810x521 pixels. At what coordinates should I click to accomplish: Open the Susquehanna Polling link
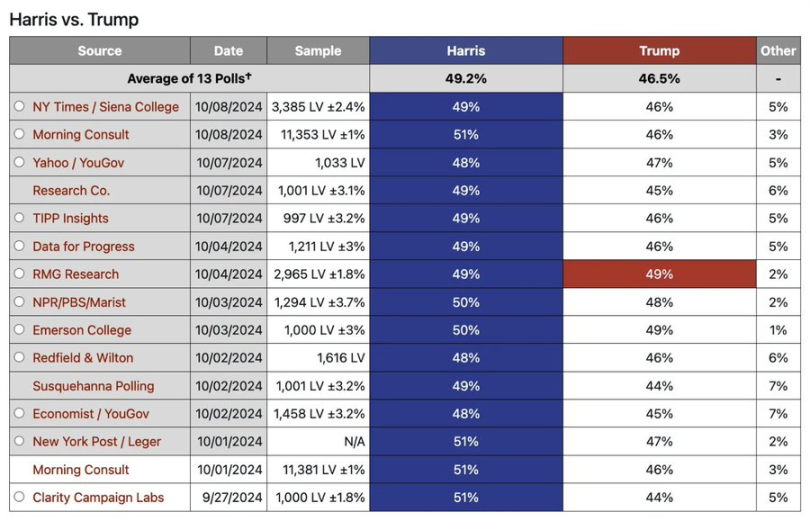click(93, 386)
